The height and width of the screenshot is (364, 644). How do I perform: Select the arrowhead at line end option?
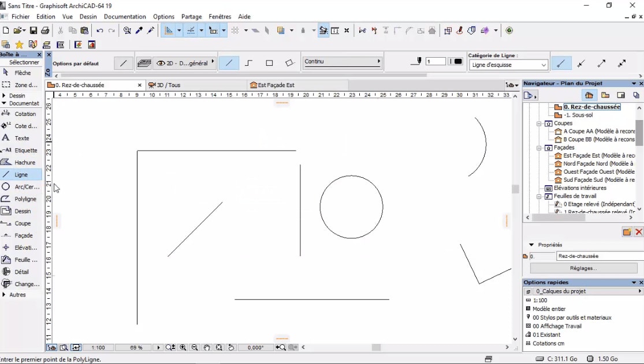[601, 63]
